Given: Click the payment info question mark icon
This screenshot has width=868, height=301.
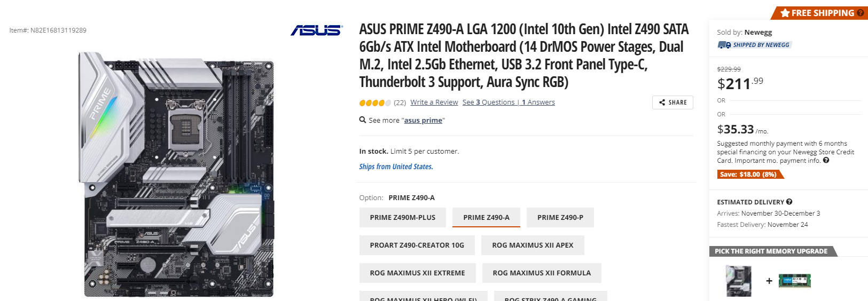Looking at the screenshot, I should (826, 160).
